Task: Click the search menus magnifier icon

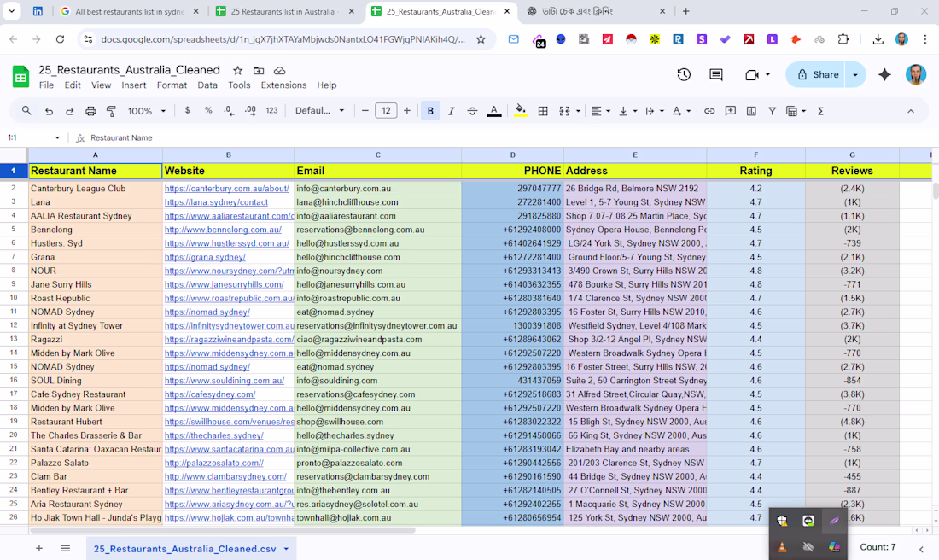Action: pyautogui.click(x=26, y=111)
